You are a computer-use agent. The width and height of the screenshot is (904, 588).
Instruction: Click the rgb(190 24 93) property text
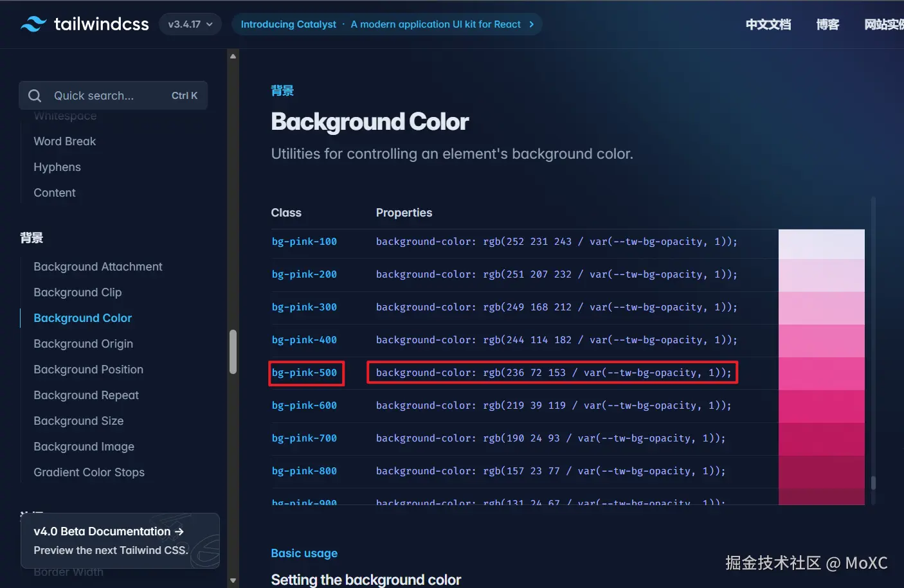click(551, 438)
